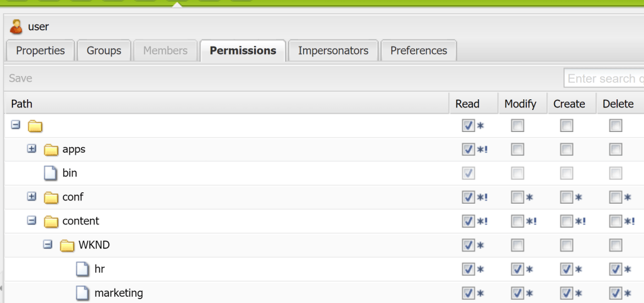
Task: Enable Modify permission for apps
Action: (517, 150)
